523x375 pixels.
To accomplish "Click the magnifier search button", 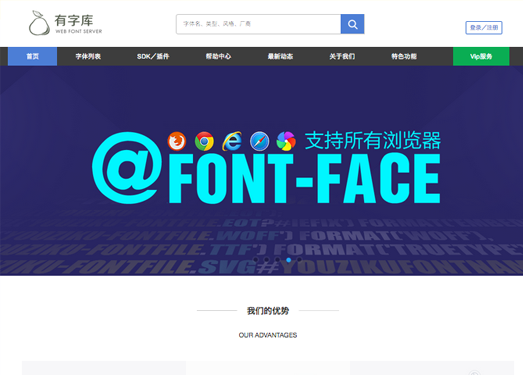I will pyautogui.click(x=352, y=24).
